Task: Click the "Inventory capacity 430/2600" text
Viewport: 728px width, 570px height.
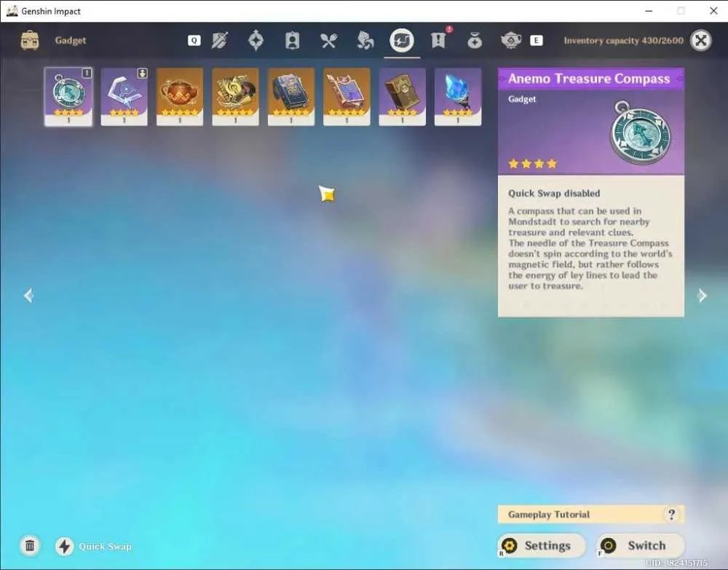Action: click(x=624, y=40)
